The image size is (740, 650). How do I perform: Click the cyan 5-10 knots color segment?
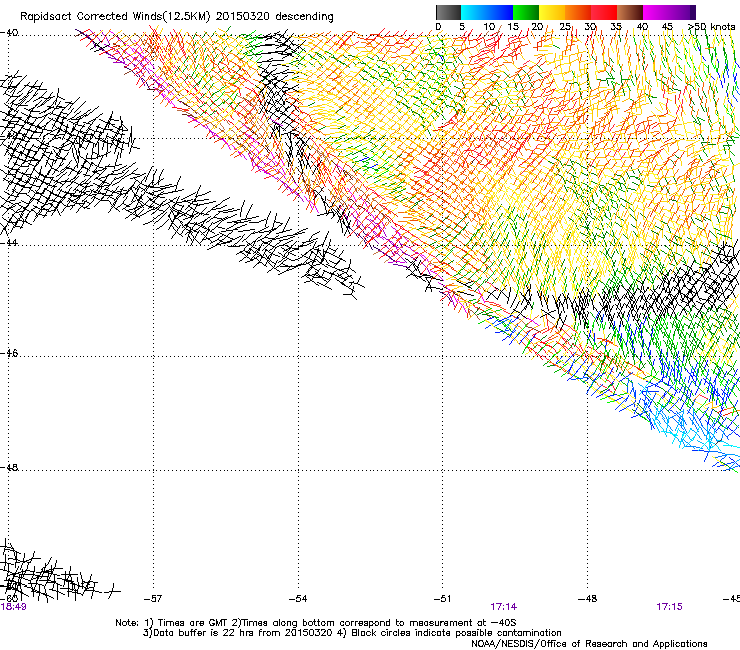474,12
